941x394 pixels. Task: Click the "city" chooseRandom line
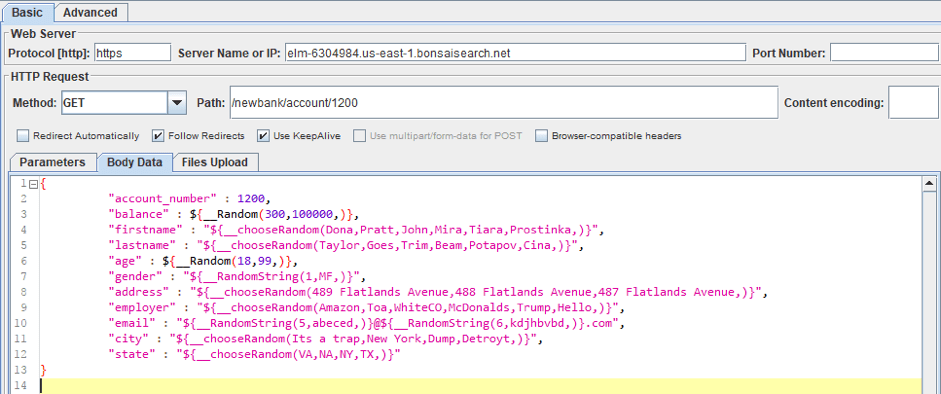[x=325, y=339]
